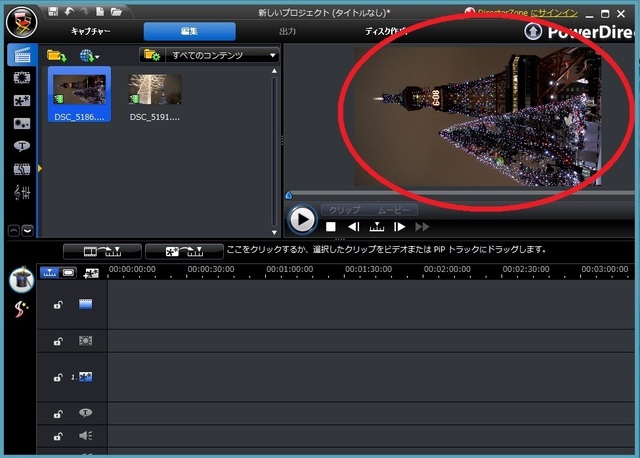The width and height of the screenshot is (640, 458).
Task: Select the ムービー preview mode
Action: pyautogui.click(x=393, y=210)
